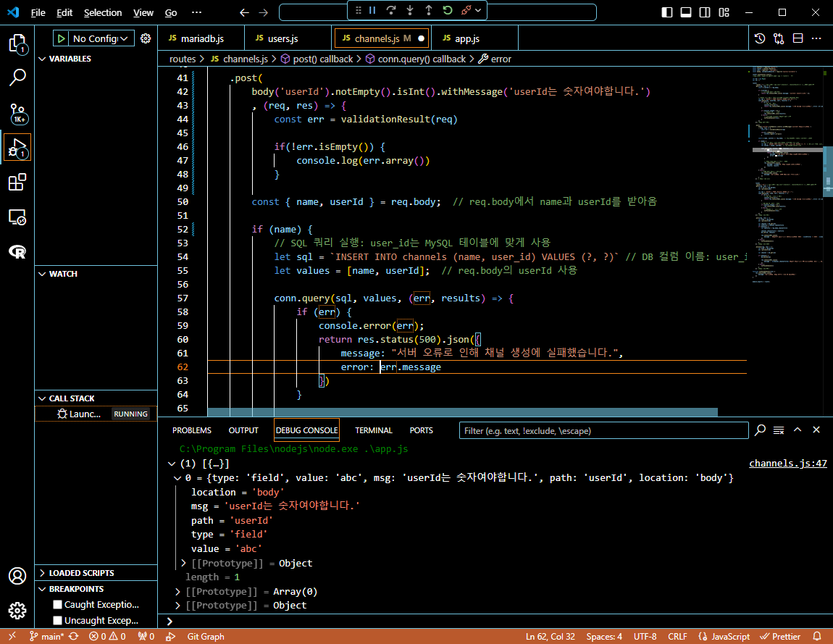The width and height of the screenshot is (833, 644).
Task: Toggle Uncaught Exceptions breakpoint checkbox
Action: click(58, 621)
